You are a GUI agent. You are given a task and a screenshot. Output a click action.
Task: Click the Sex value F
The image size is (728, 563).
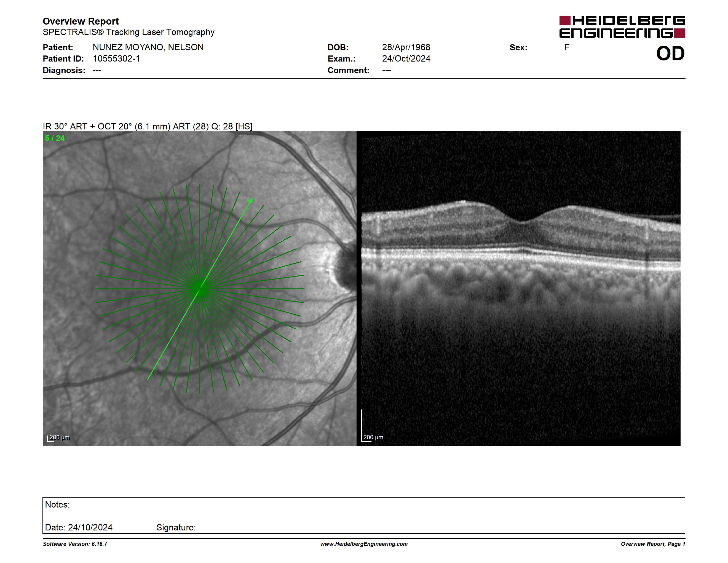[x=567, y=47]
